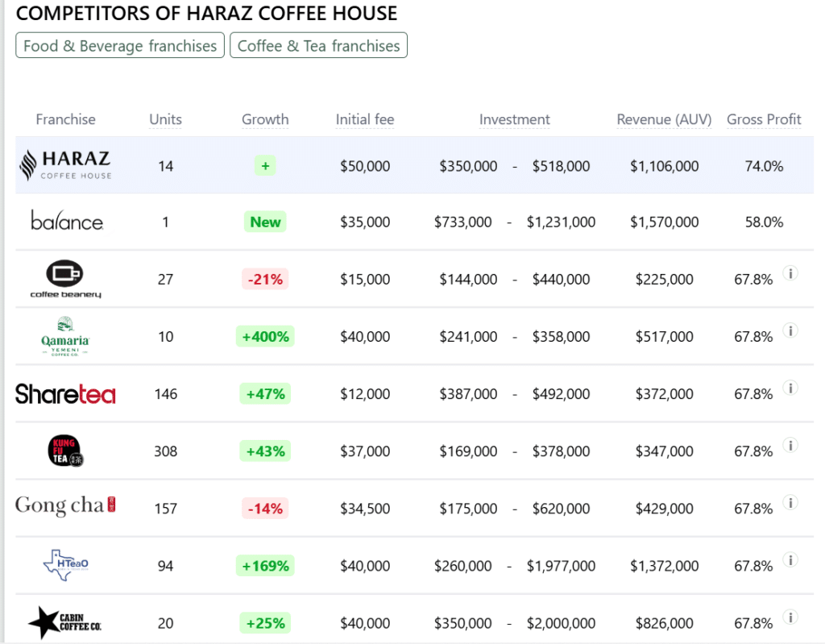This screenshot has width=825, height=644.
Task: Open the Gong cha logo
Action: (65, 505)
